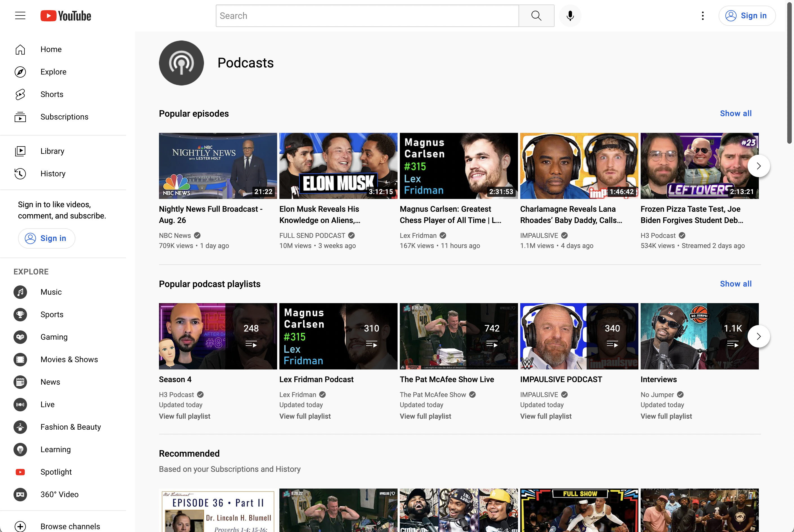Go to Subscriptions menu entry
794x532 pixels.
63,117
